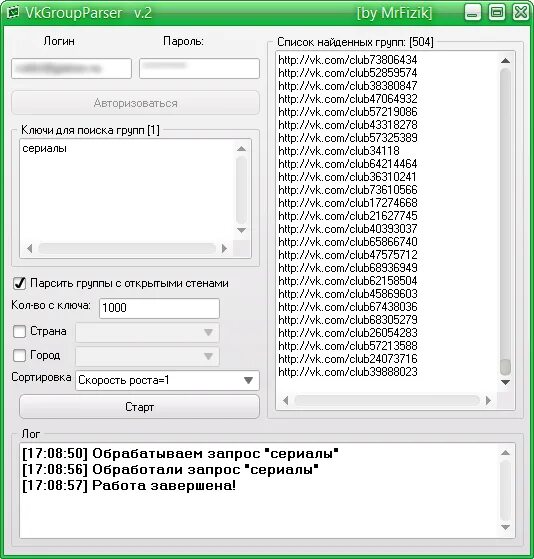This screenshot has height=559, width=534.
Task: Select http://vk.com/club65866740 in list
Action: 348,242
